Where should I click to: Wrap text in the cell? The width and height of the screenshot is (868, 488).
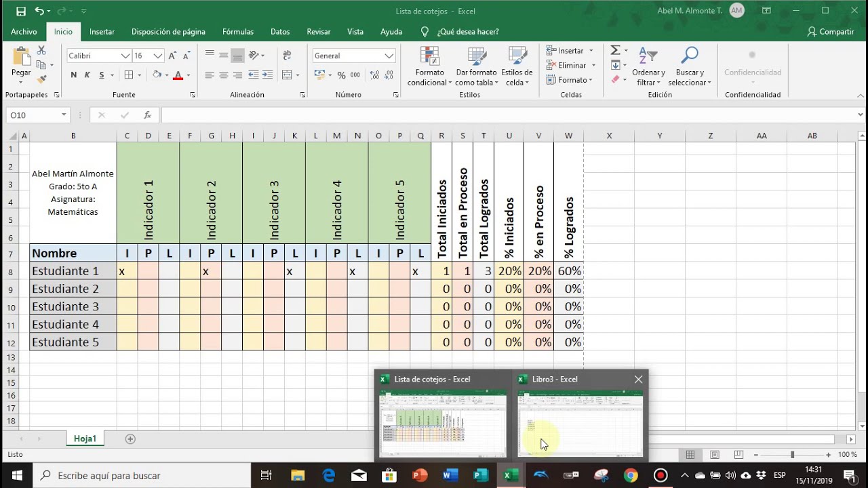[287, 56]
